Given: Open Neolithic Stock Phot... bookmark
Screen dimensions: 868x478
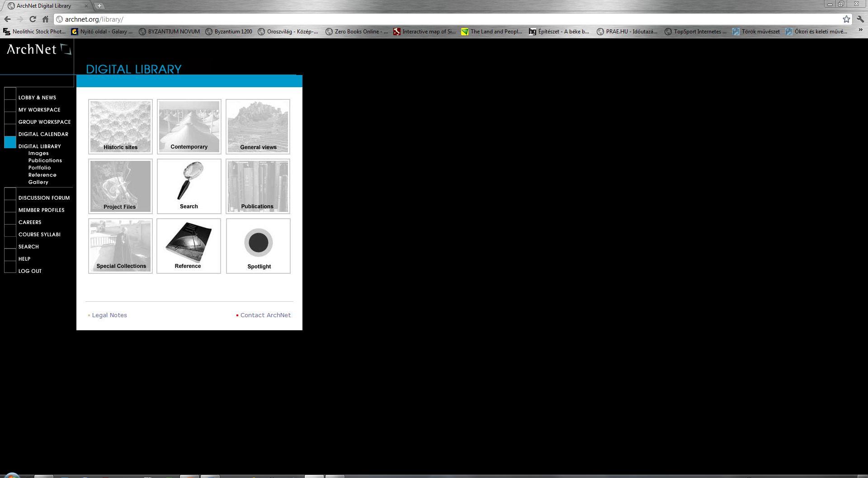Looking at the screenshot, I should [34, 32].
